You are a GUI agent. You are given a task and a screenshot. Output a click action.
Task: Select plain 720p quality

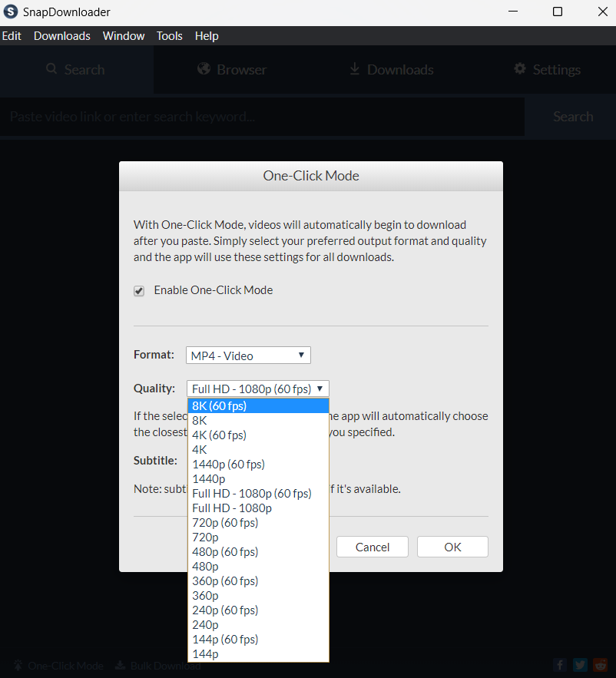[258, 537]
